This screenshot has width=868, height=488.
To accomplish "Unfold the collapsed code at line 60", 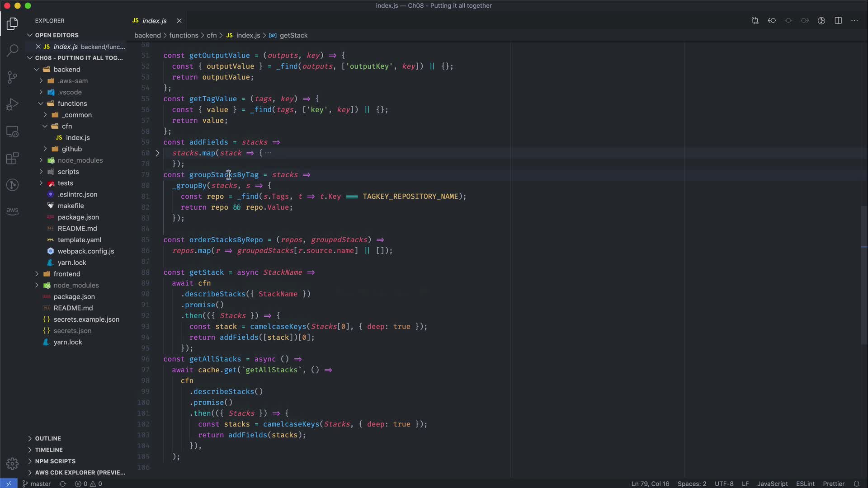I will [157, 153].
